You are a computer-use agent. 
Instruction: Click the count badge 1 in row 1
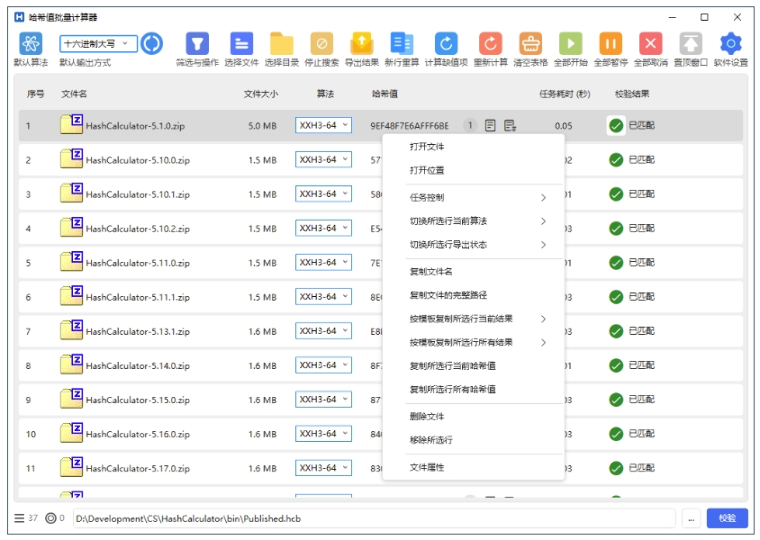470,126
